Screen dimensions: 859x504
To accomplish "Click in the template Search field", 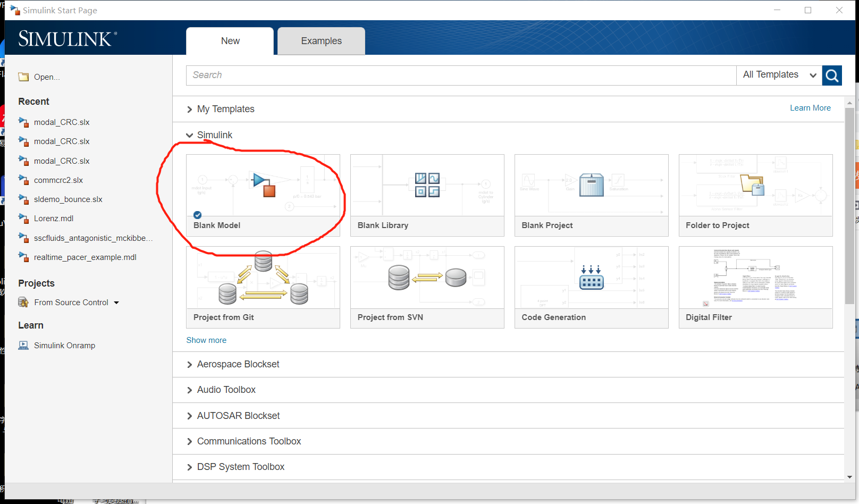I will tap(461, 75).
